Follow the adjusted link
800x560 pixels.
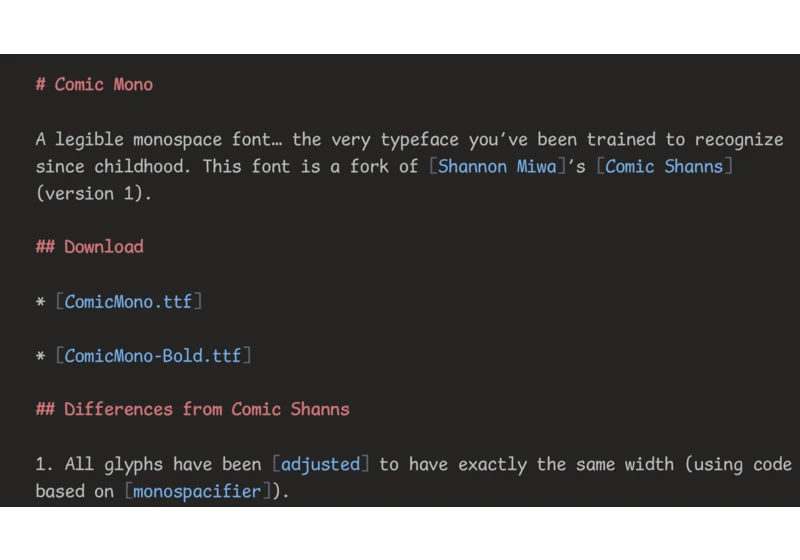pos(320,464)
